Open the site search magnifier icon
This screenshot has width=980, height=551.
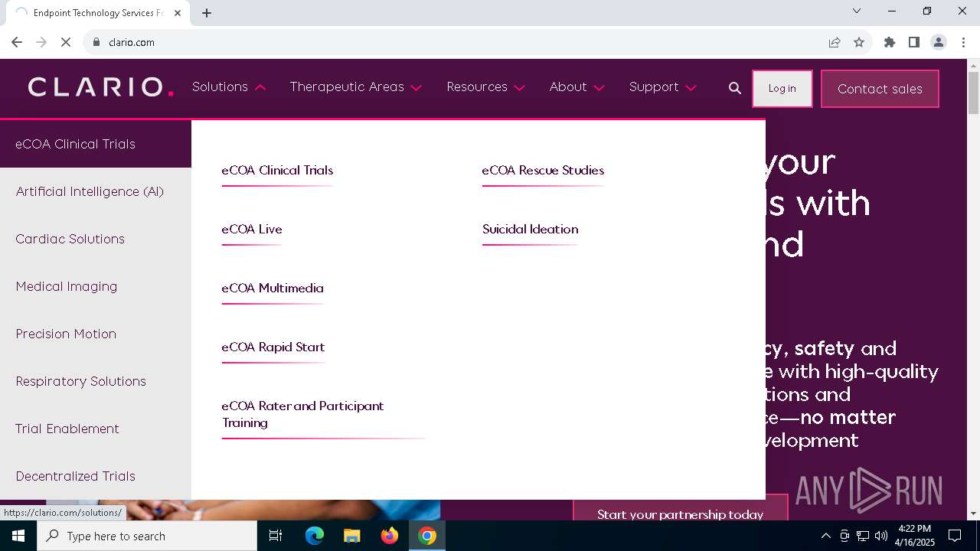click(735, 88)
